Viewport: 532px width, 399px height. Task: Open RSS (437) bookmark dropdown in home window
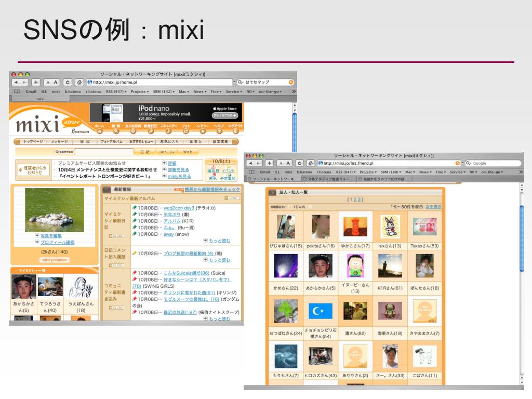[x=116, y=91]
